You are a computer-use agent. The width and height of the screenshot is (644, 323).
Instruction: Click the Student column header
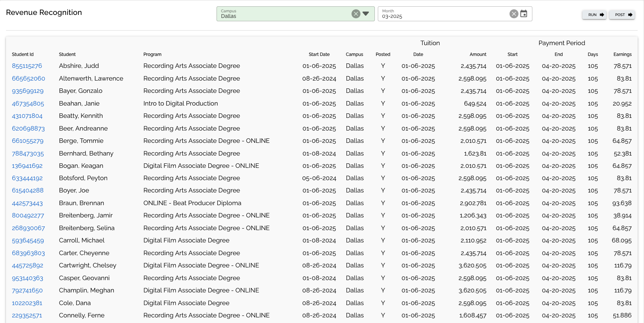click(x=67, y=54)
